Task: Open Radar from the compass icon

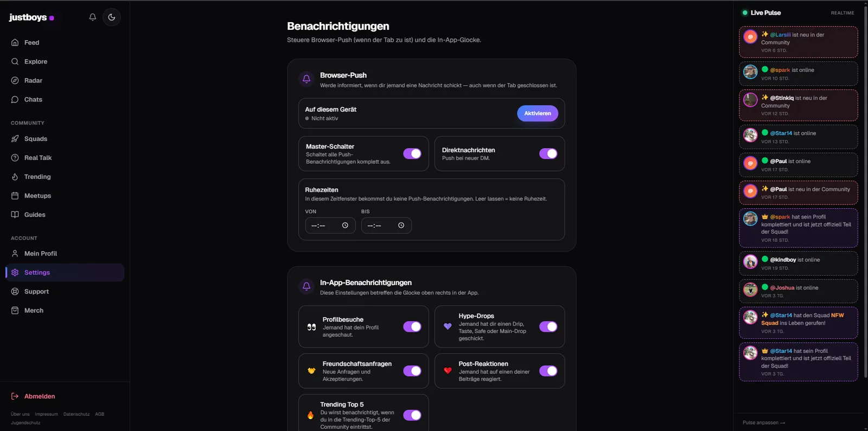Action: 15,80
